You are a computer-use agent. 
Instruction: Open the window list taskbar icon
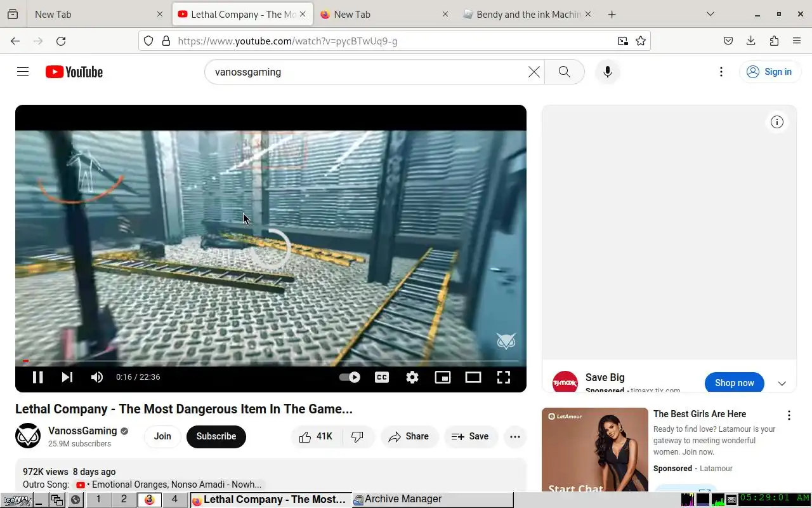(57, 500)
